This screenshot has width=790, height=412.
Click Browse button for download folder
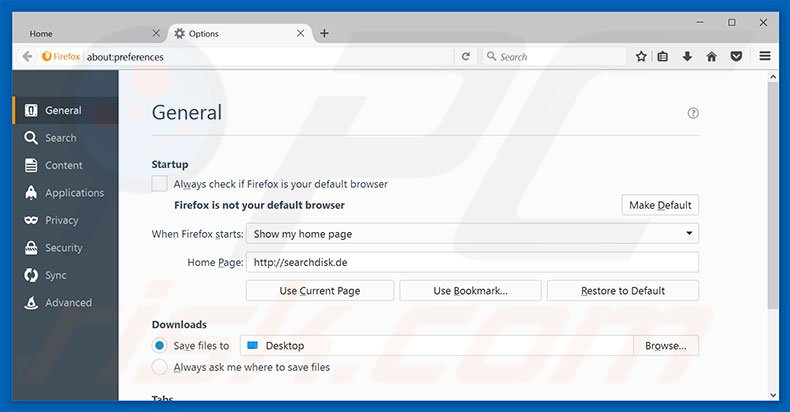[666, 346]
